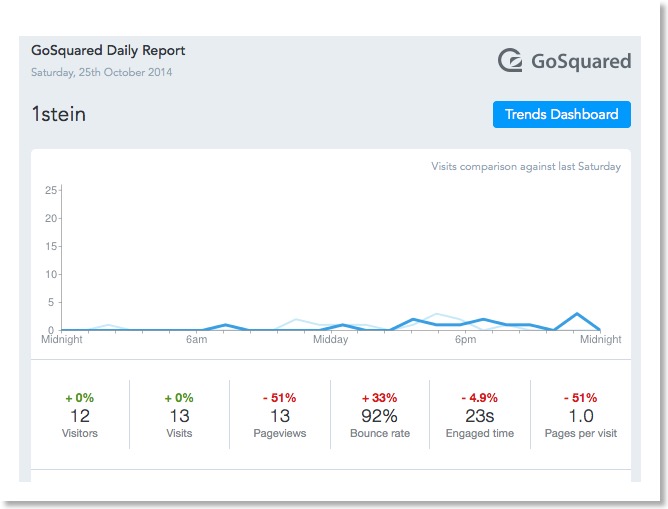
Task: Click the 15 value on chart y-axis
Action: [x=51, y=246]
